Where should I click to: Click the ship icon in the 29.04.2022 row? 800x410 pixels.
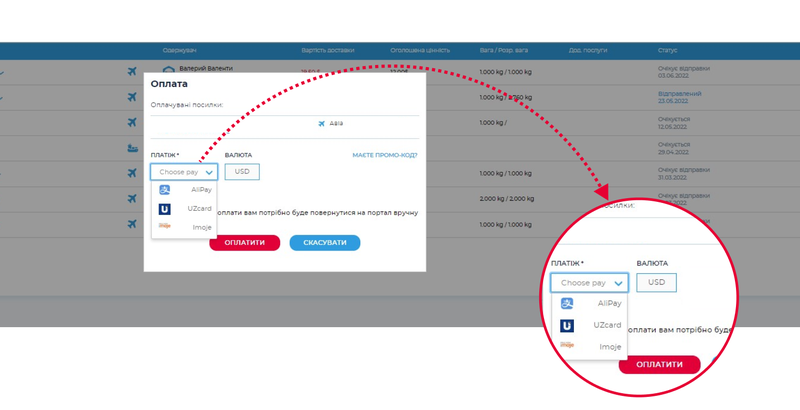point(132,148)
